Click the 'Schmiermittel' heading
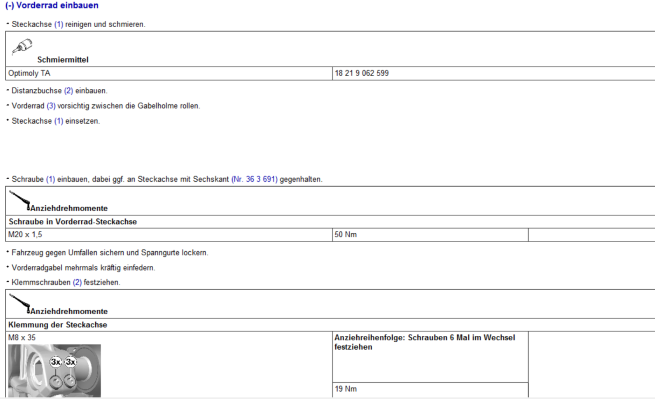This screenshot has width=655, height=399. coord(63,60)
